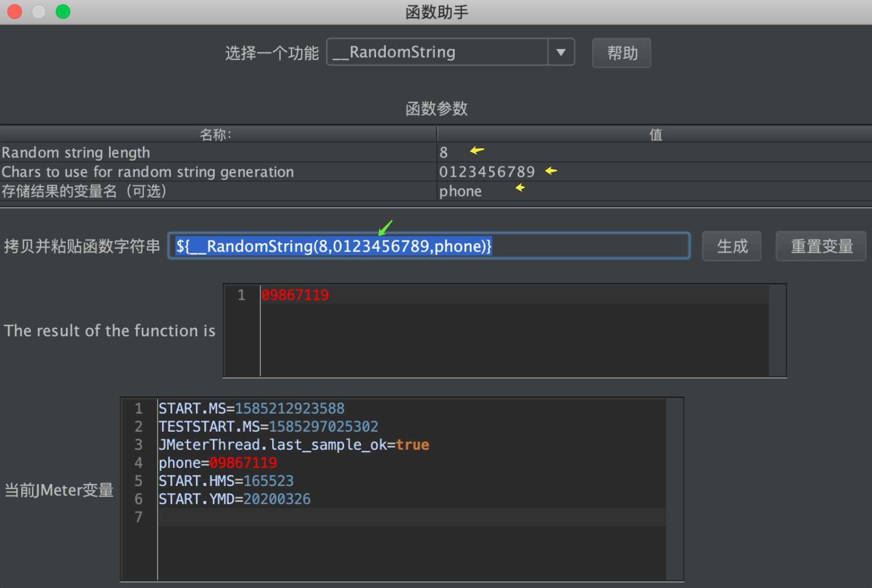The width and height of the screenshot is (872, 588).
Task: Click the 值 column header
Action: coord(655,134)
